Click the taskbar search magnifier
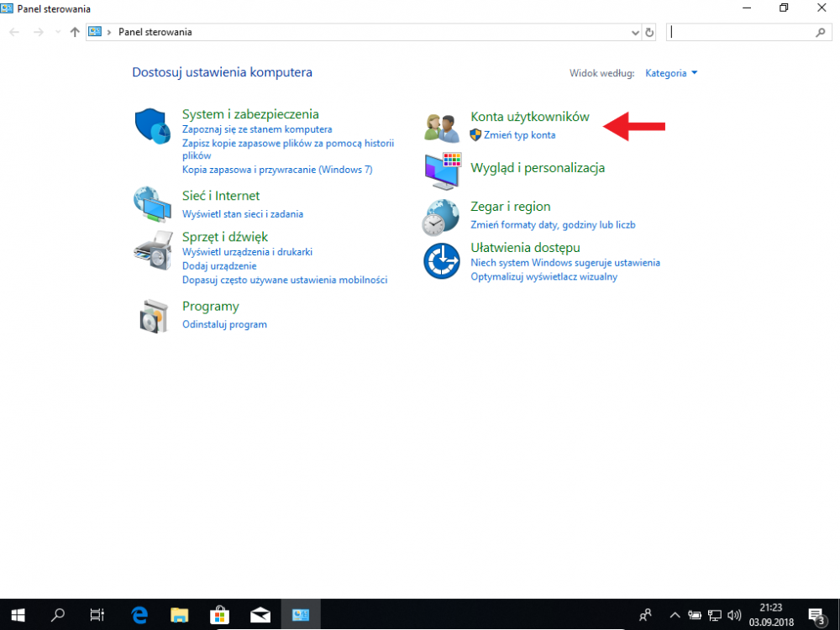Screen dimensions: 840x630 pyautogui.click(x=57, y=615)
